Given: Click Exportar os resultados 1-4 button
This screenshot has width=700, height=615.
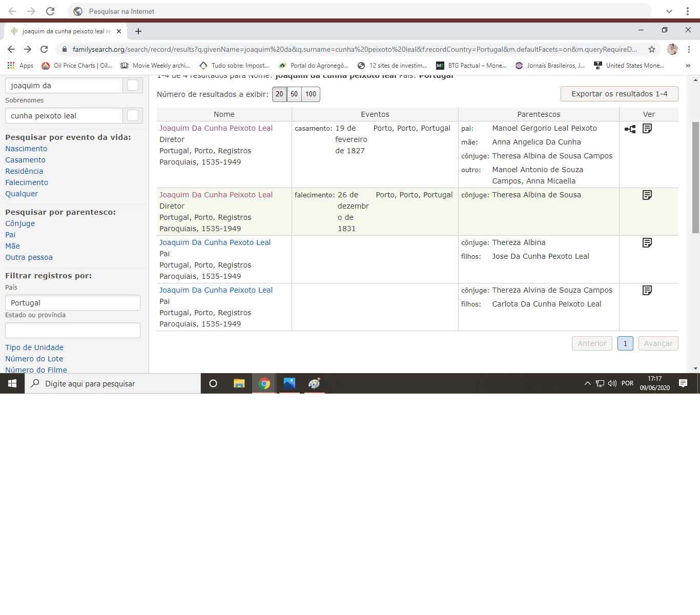Looking at the screenshot, I should point(619,94).
